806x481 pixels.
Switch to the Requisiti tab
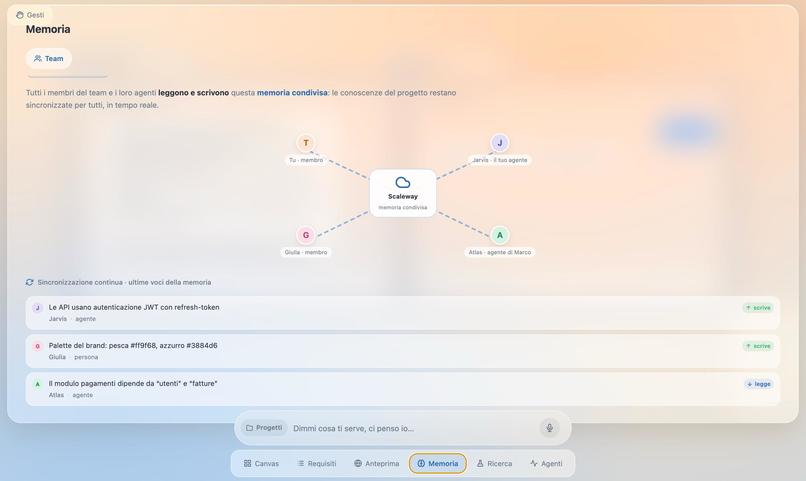point(317,464)
